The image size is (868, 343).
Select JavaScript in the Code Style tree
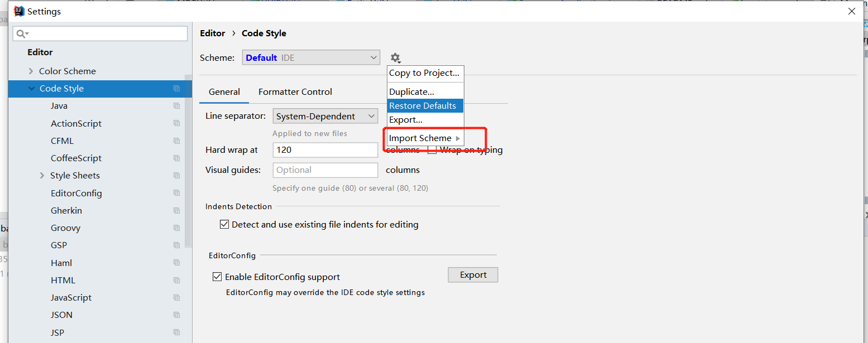pos(71,297)
